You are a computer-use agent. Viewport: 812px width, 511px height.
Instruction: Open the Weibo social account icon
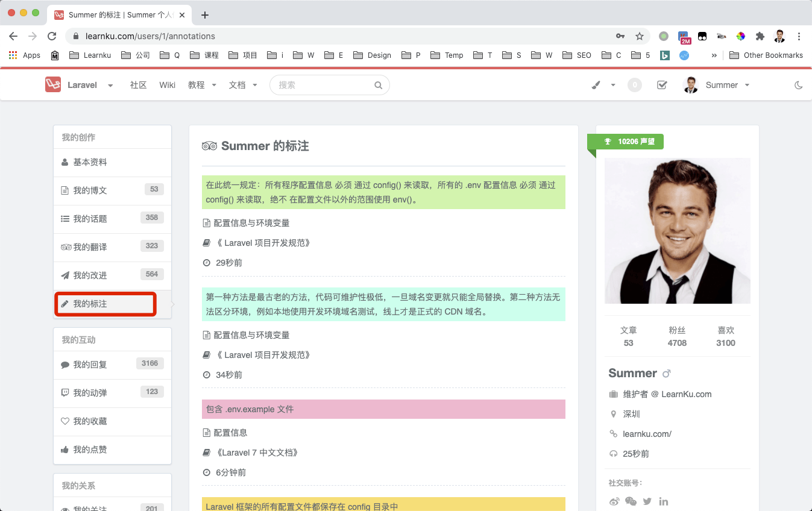tap(614, 501)
